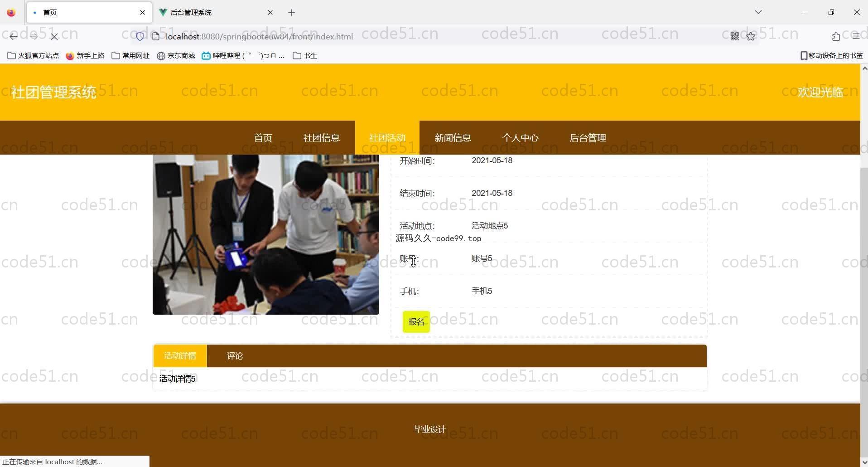The width and height of the screenshot is (868, 467).
Task: Bookmark this page with star icon
Action: (x=751, y=36)
